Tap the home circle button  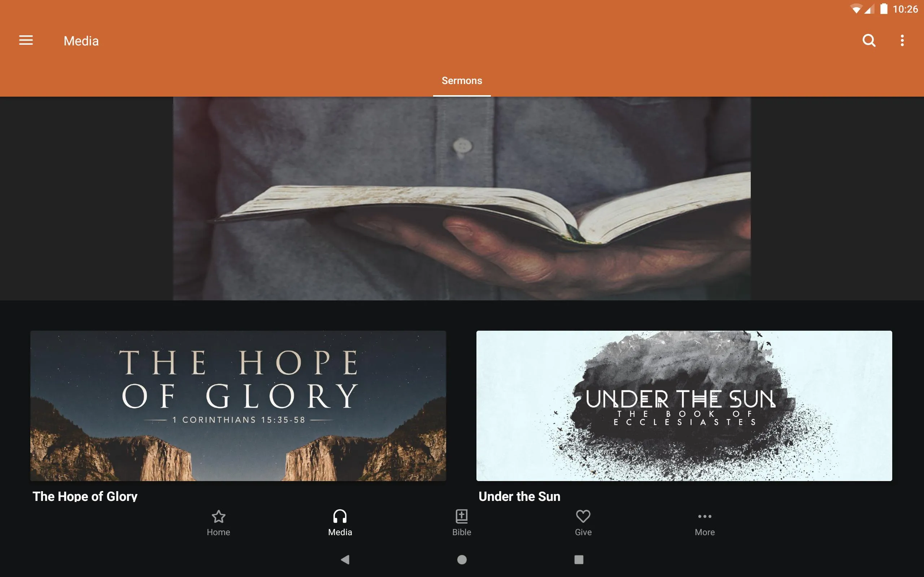coord(462,560)
